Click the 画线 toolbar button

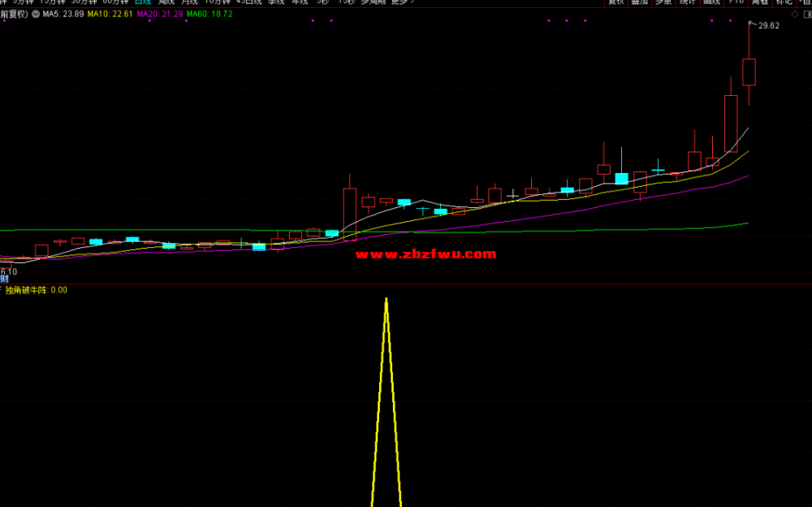711,2
